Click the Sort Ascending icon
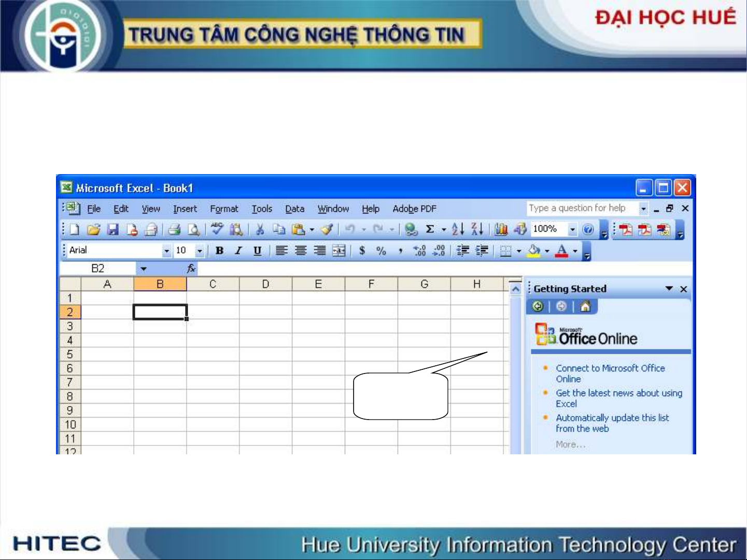Image resolution: width=747 pixels, height=560 pixels. (x=458, y=229)
